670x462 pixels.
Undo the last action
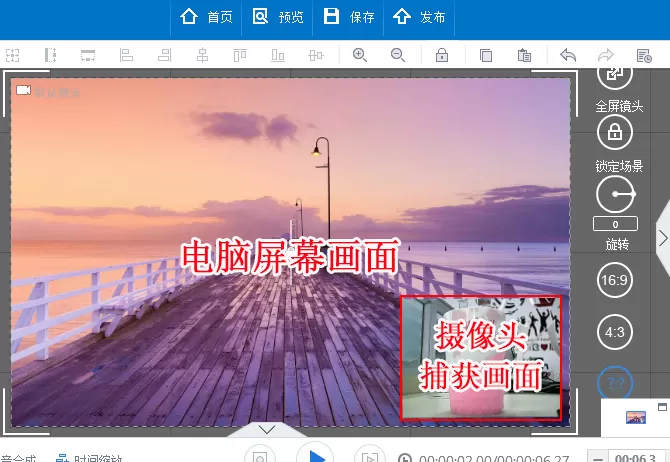(568, 55)
